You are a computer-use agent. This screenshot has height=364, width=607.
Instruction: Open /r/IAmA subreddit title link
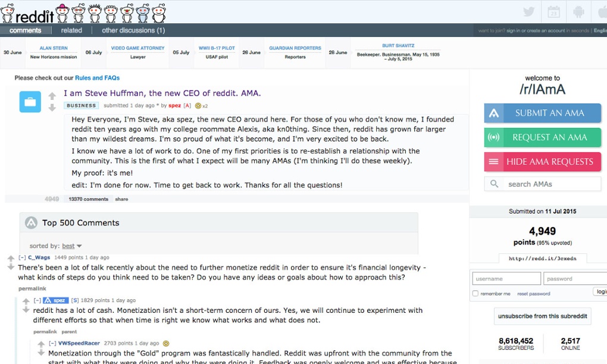coord(542,89)
